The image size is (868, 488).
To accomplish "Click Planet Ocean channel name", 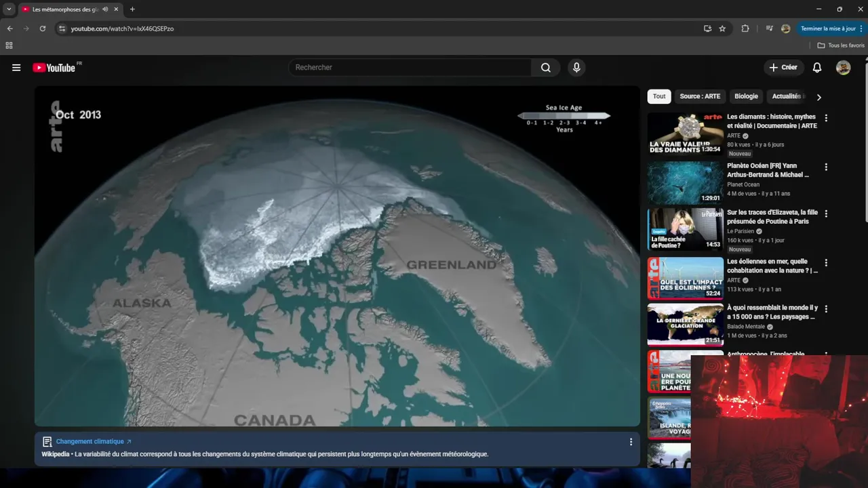I will pyautogui.click(x=743, y=184).
